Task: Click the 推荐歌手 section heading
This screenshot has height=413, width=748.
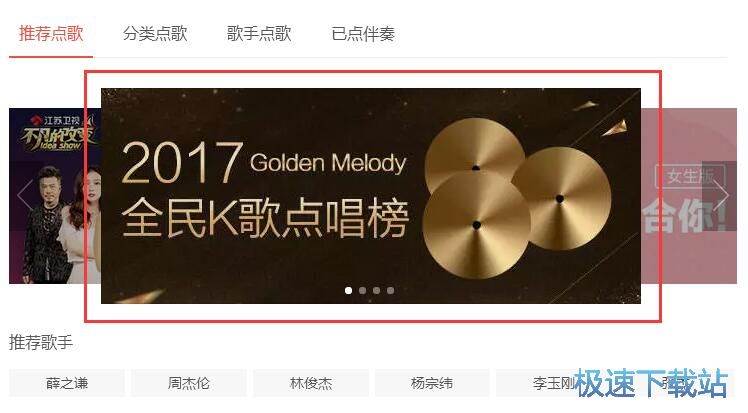Action: [x=41, y=342]
